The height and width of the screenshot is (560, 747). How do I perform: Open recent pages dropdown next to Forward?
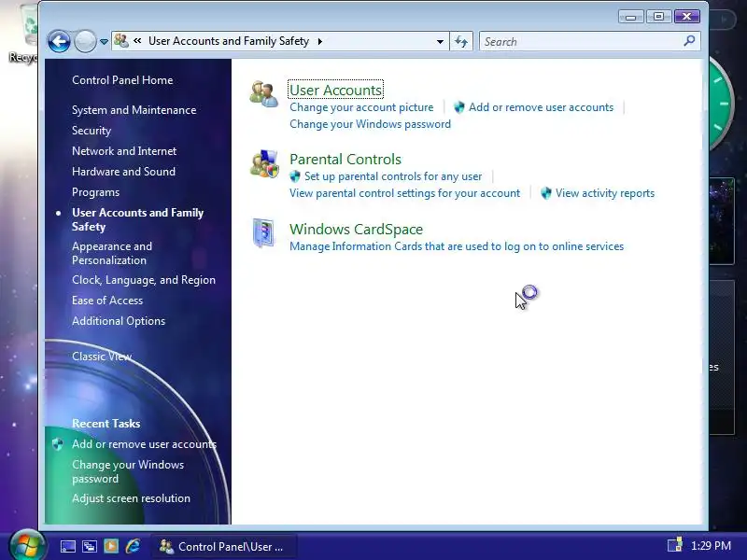pos(104,42)
